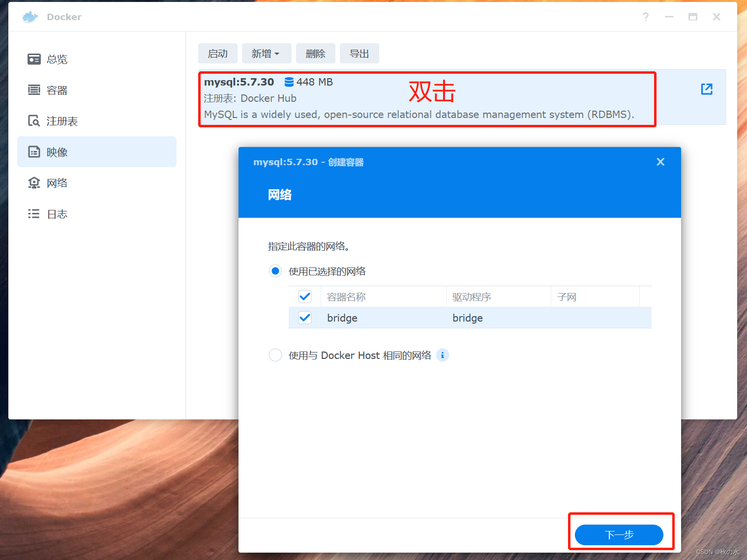The image size is (747, 560).
Task: Click the Docker whale logo icon
Action: [x=30, y=17]
